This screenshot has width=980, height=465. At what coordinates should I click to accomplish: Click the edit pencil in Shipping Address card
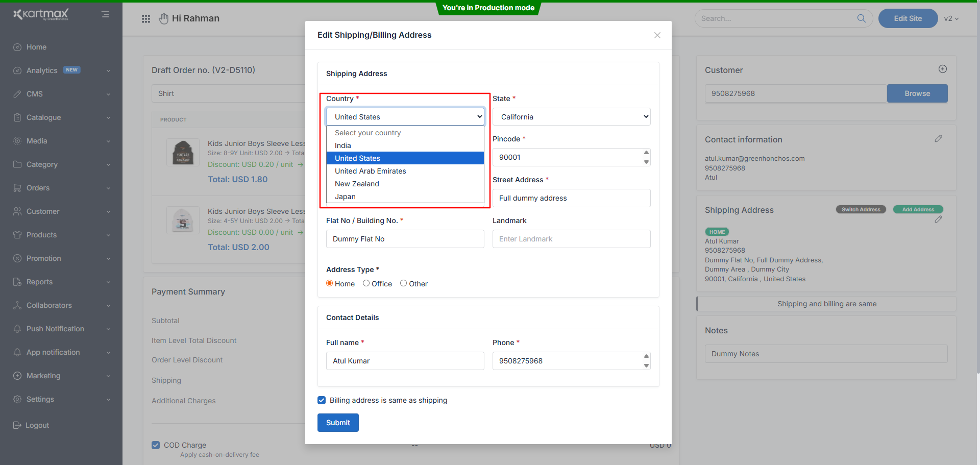coord(938,219)
